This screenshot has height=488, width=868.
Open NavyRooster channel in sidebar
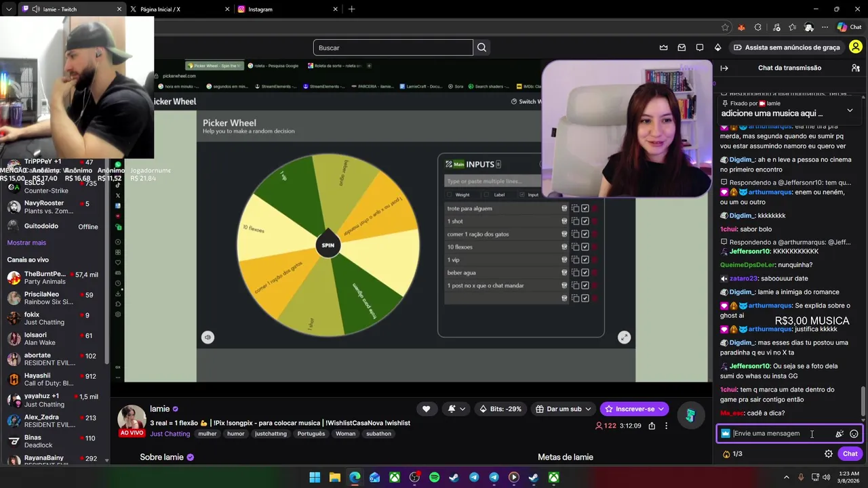[x=53, y=207]
